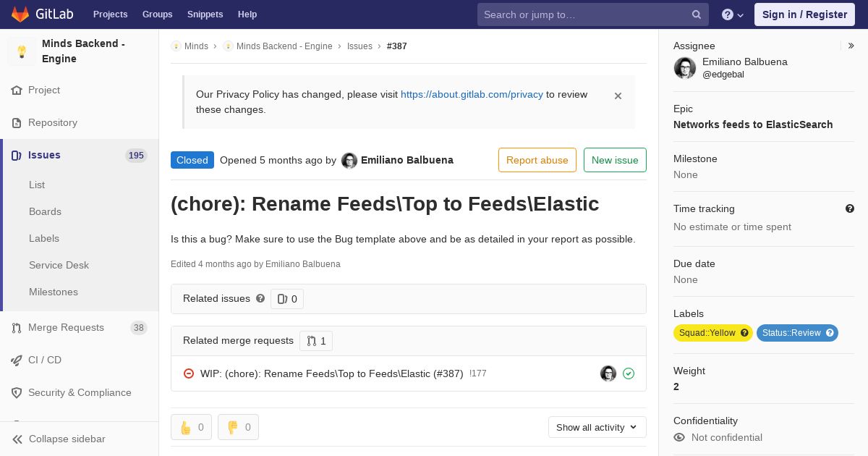The image size is (868, 456).
Task: Open Boards under Issues
Action: click(x=45, y=211)
